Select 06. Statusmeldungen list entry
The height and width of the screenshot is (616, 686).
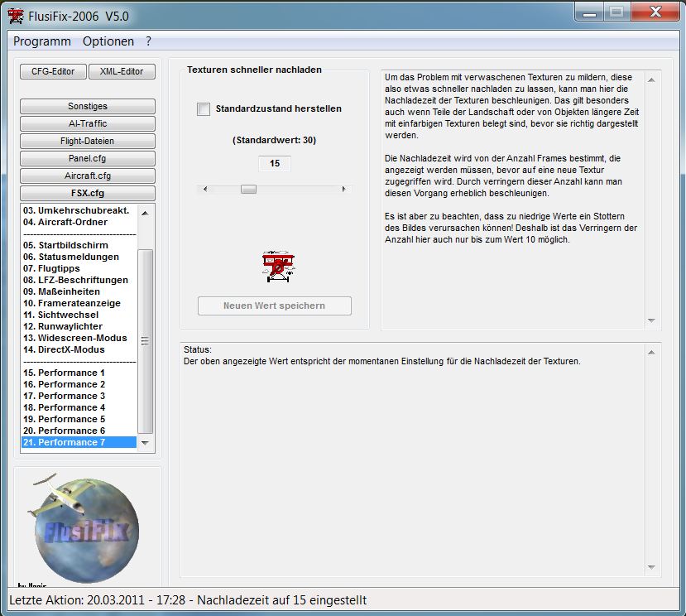(x=79, y=257)
